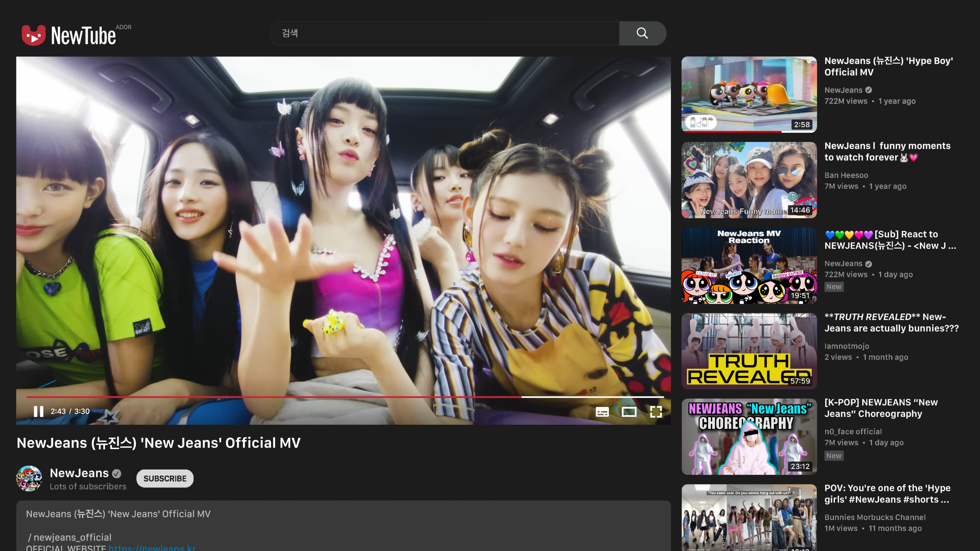Viewport: 980px width, 551px height.
Task: Pause the video with the pause button
Action: (x=39, y=411)
